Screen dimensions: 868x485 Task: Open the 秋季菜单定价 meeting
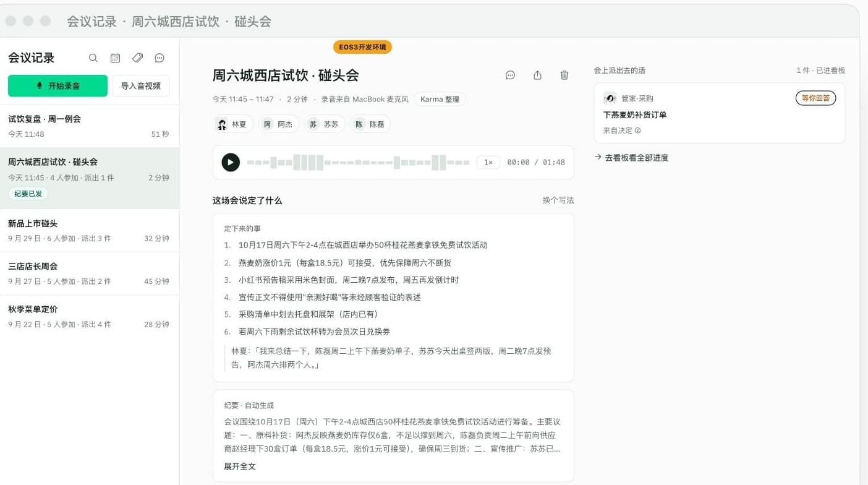(90, 316)
